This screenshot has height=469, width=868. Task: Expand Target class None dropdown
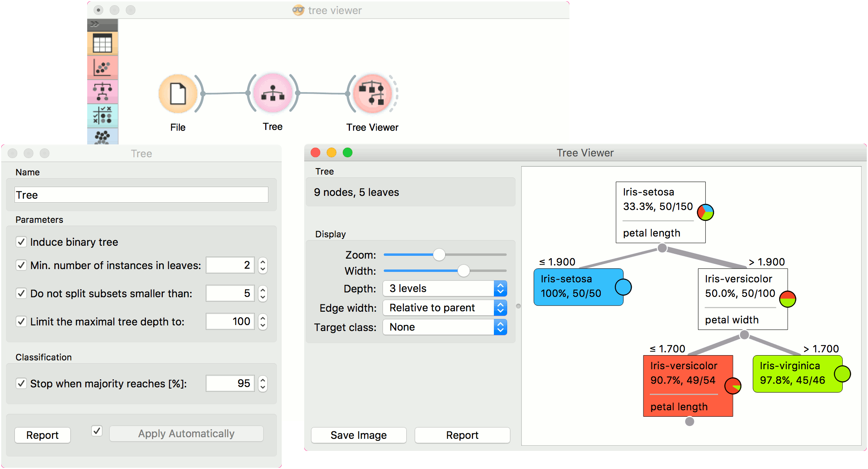[x=444, y=327]
